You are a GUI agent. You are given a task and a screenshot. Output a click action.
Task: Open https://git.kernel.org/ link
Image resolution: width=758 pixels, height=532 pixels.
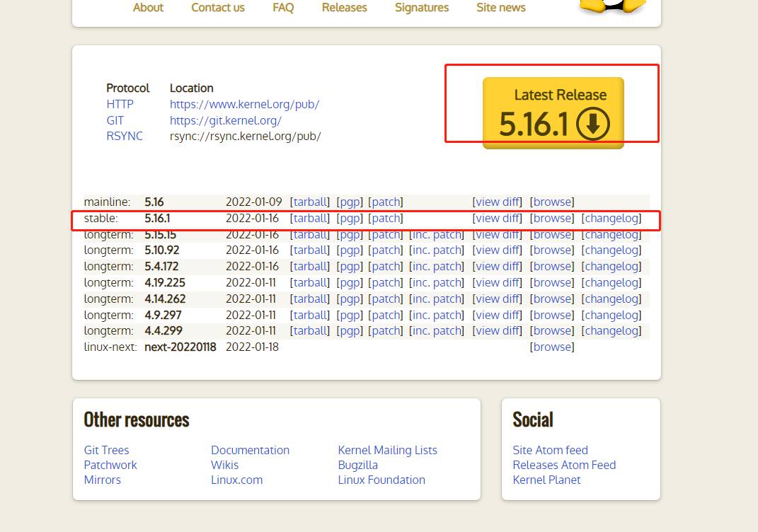click(225, 120)
